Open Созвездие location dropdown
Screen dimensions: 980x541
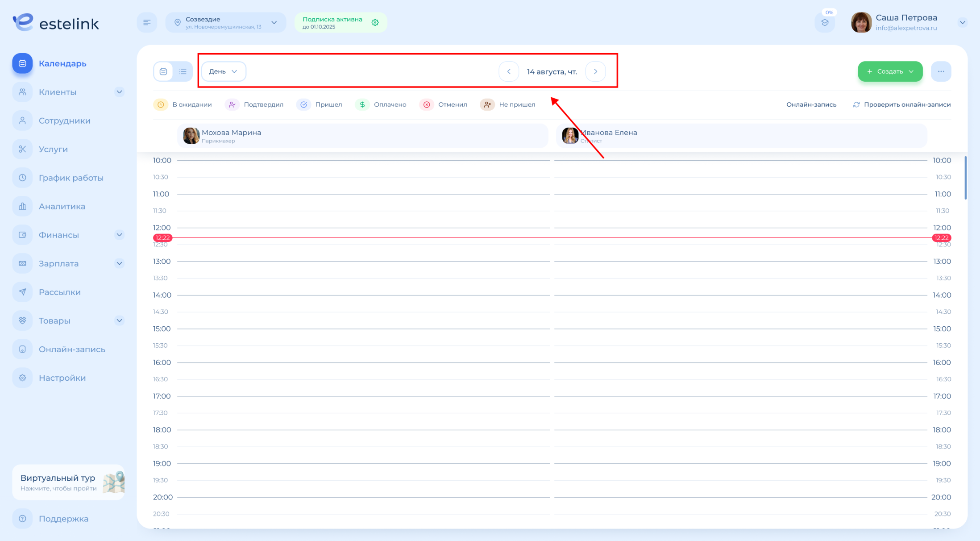tap(225, 22)
